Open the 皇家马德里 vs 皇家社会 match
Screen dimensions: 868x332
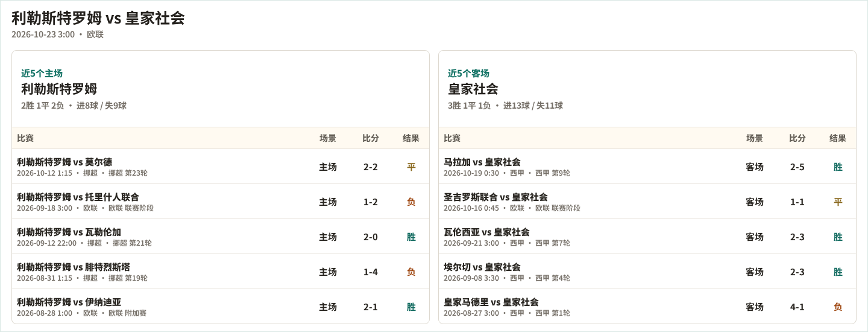point(647,307)
